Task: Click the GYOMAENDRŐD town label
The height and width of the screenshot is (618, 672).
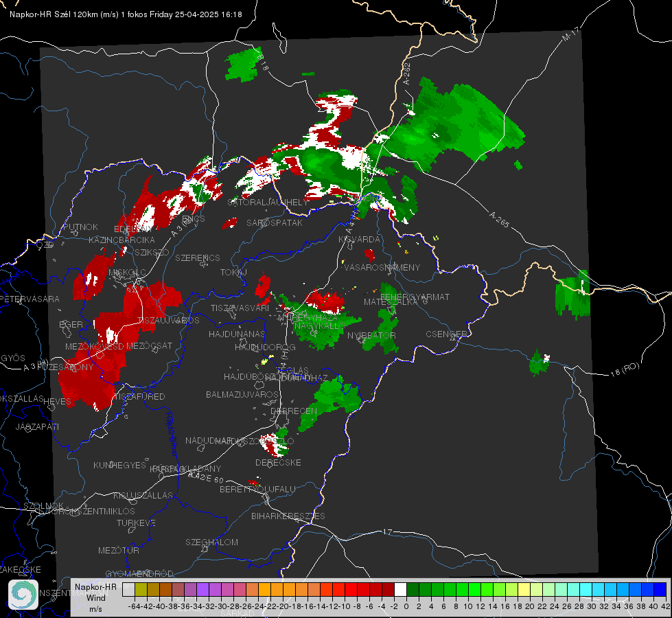Action: (x=139, y=573)
